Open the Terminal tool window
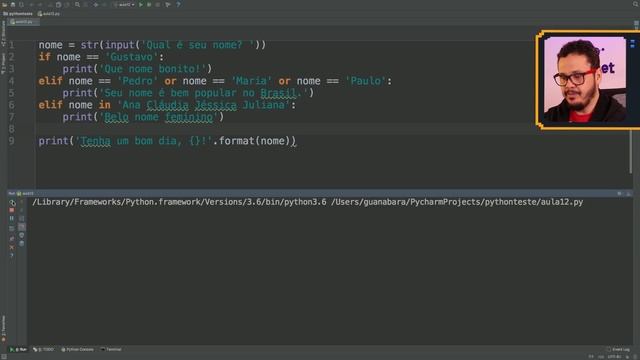Screen dimensions: 640x360 coord(111,349)
